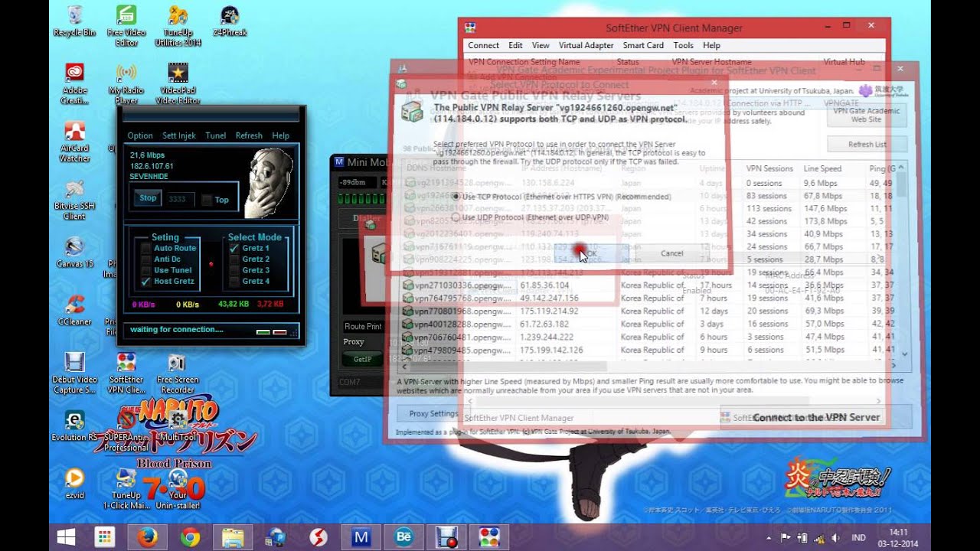Uncheck the Gretz 1 mode checkbox
Image resolution: width=980 pixels, height=551 pixels.
click(234, 249)
